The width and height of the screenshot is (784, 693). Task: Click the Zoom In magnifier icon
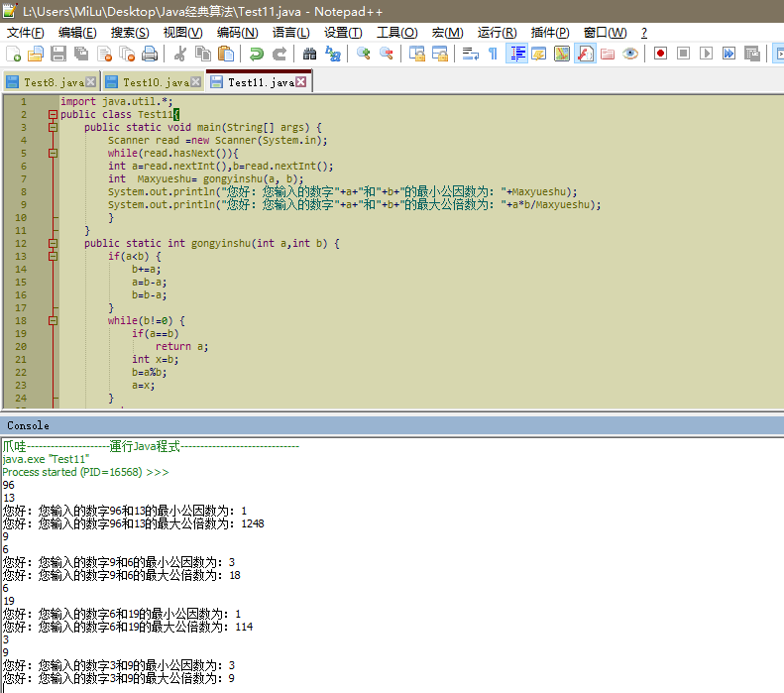[x=363, y=54]
